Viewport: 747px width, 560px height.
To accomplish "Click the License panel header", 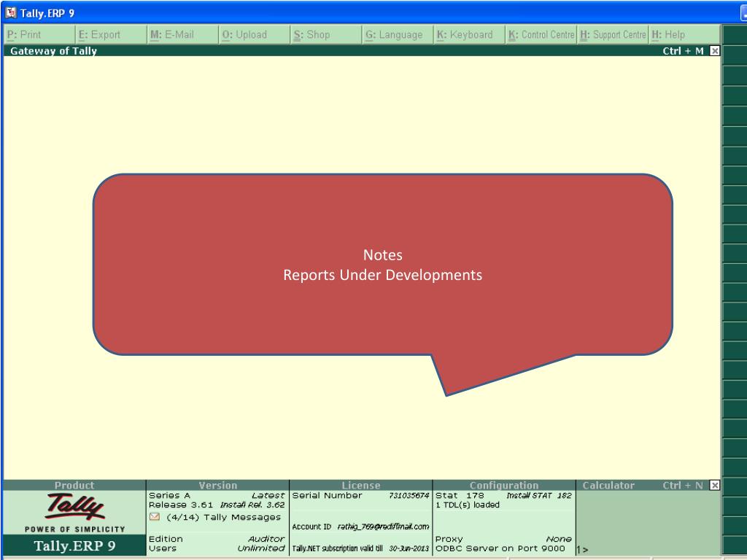I will (361, 485).
